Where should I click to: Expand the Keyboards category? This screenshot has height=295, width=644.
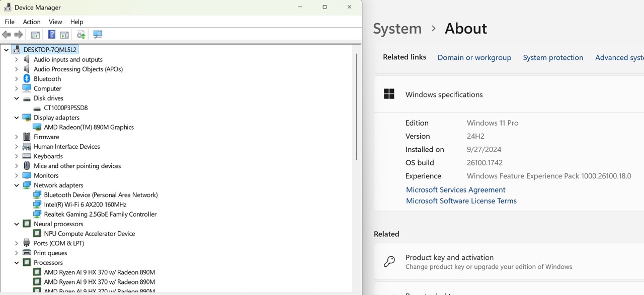(17, 156)
